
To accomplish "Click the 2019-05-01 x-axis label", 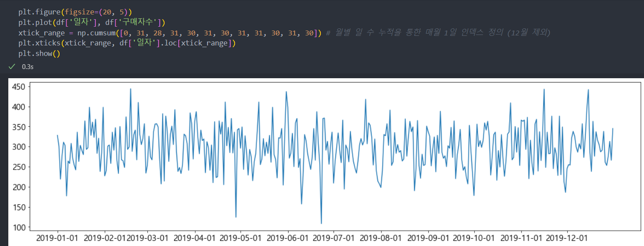I will pos(240,238).
